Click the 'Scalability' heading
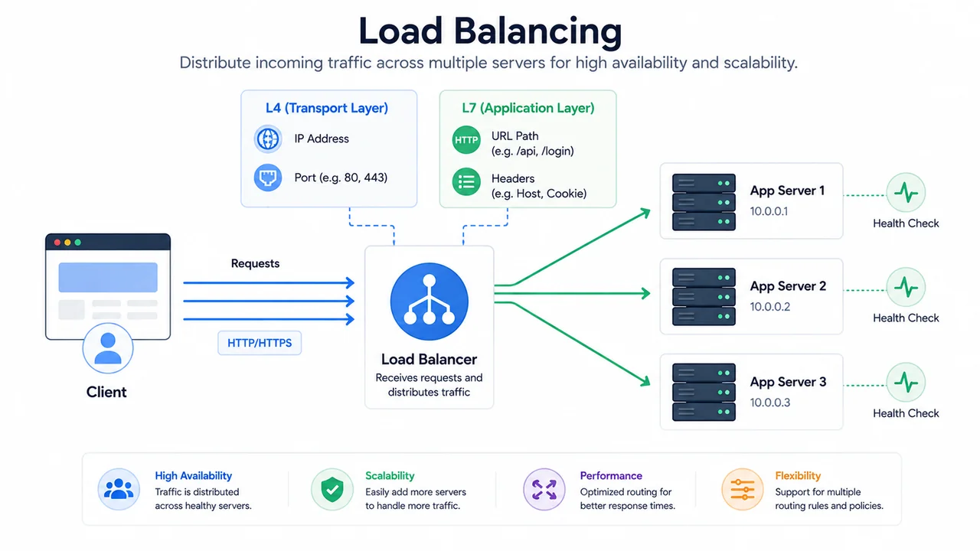This screenshot has height=551, width=980. [x=390, y=475]
